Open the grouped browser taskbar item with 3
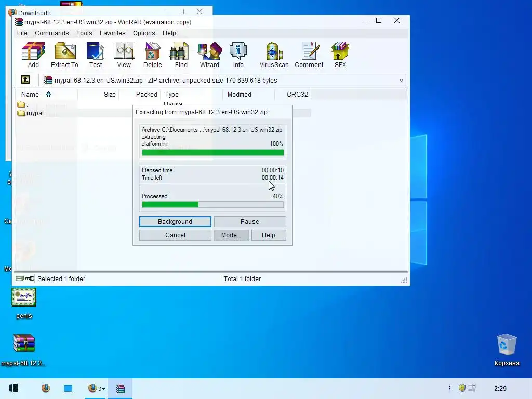Viewport: 532px width, 399px height. tap(96, 388)
